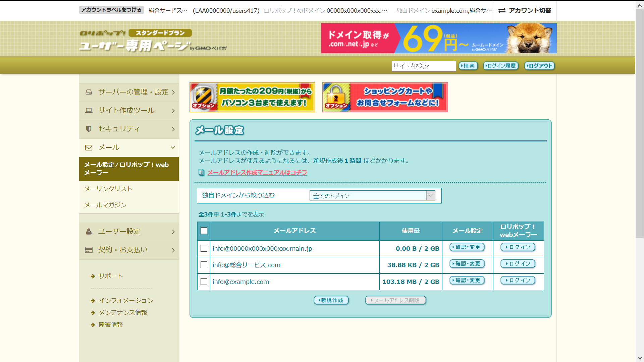
Task: Click the サイト内検索 search field
Action: point(423,66)
